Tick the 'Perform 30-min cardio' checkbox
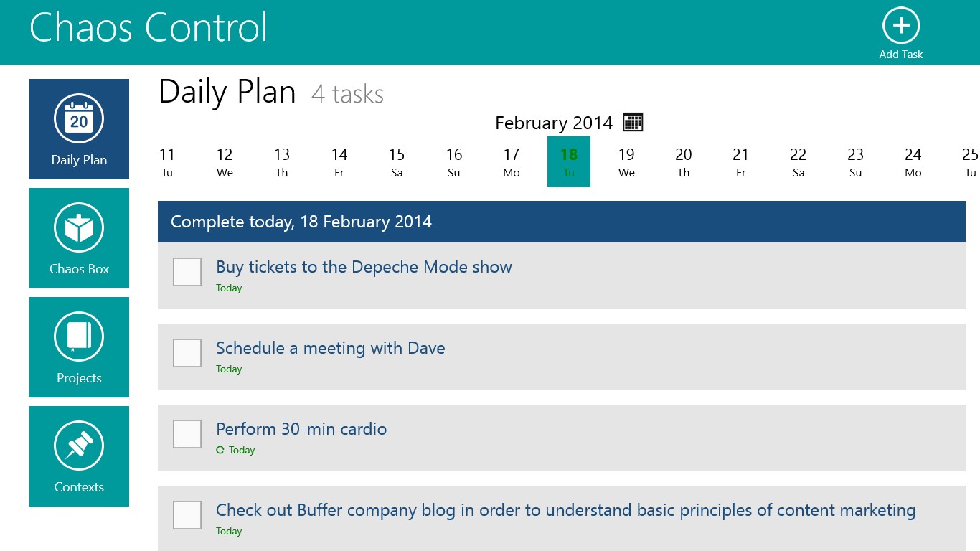Image resolution: width=980 pixels, height=551 pixels. (x=187, y=435)
